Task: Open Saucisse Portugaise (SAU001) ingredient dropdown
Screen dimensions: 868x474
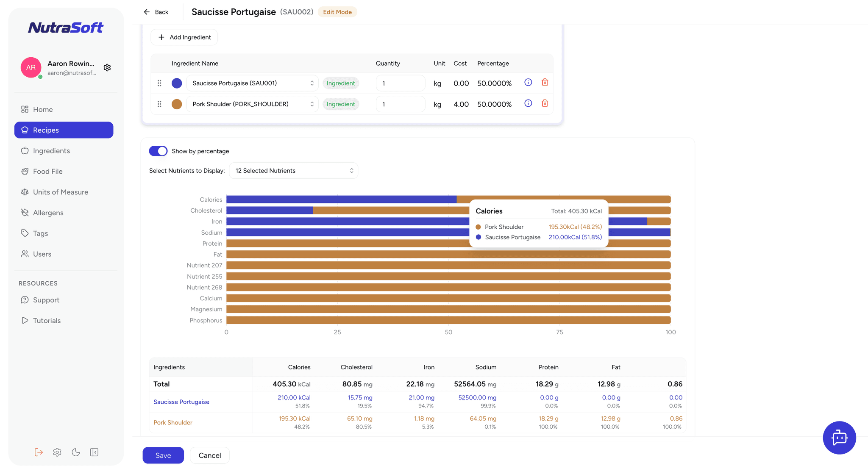Action: coord(253,83)
